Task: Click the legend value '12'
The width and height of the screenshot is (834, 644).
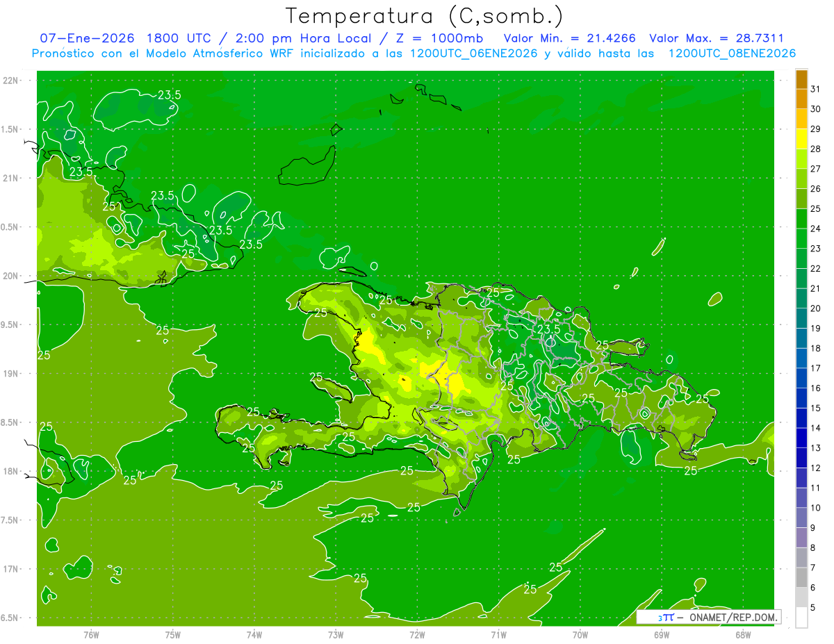Action: click(816, 468)
